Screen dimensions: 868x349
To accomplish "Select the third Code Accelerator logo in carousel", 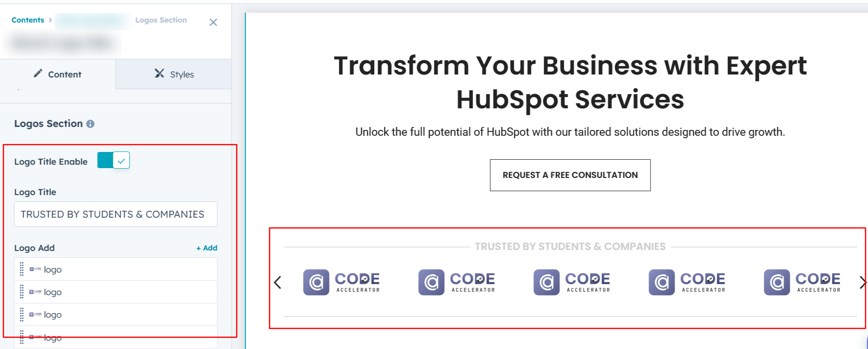I will [572, 282].
